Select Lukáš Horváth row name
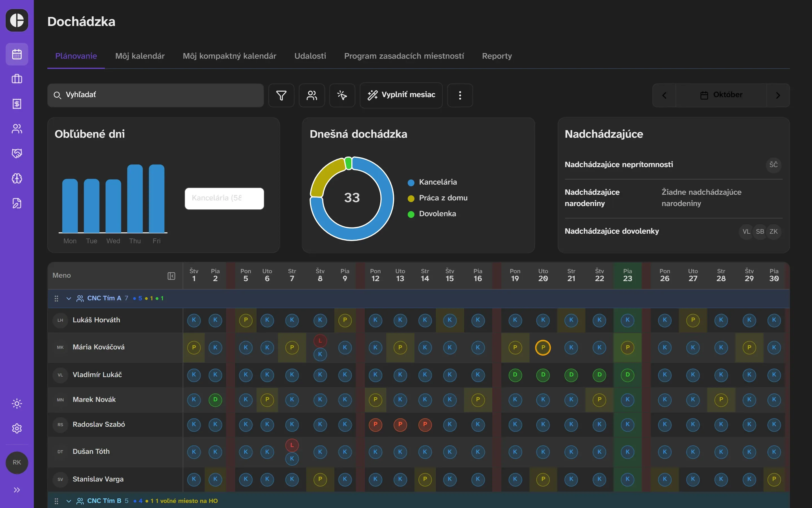The width and height of the screenshot is (812, 508). tap(96, 320)
